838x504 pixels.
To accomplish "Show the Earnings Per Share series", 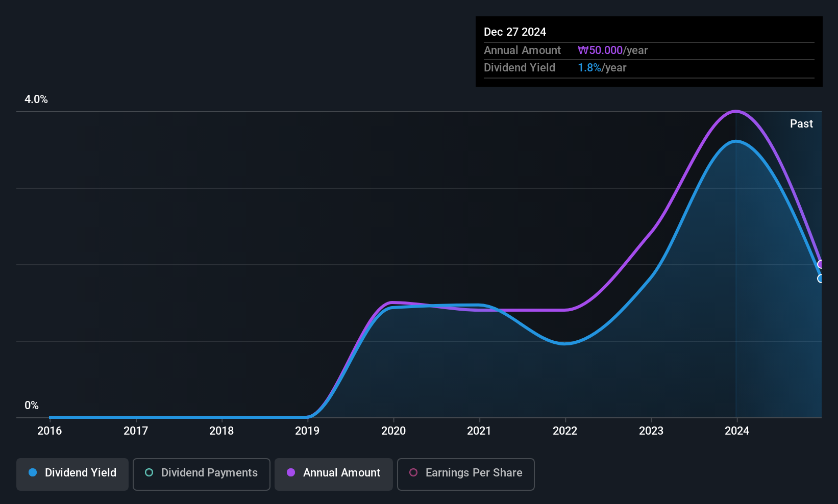I will pyautogui.click(x=466, y=474).
